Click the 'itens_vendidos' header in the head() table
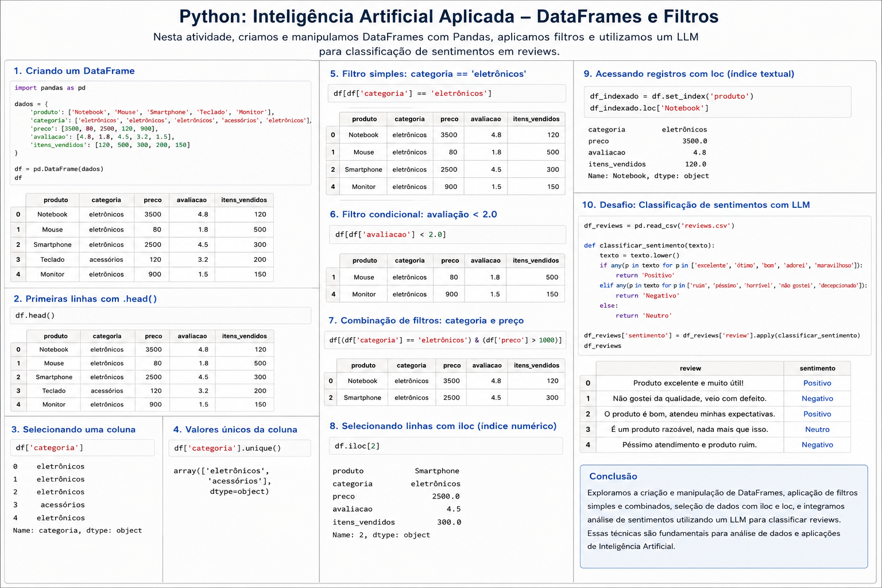Screen dimensions: 882x588 click(245, 336)
